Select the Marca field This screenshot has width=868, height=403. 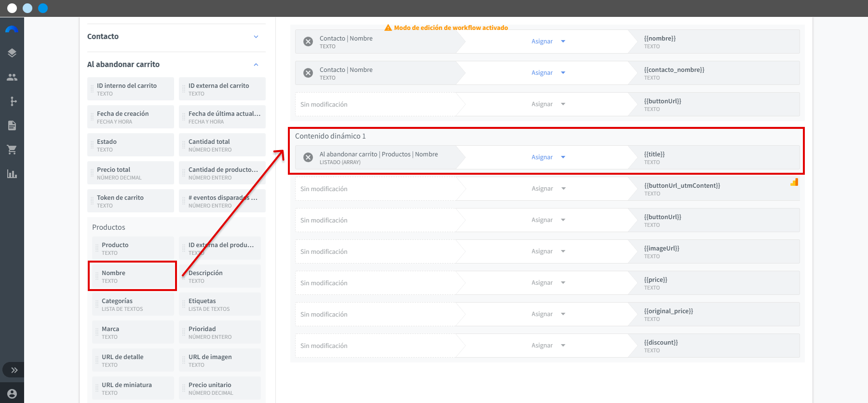(133, 332)
